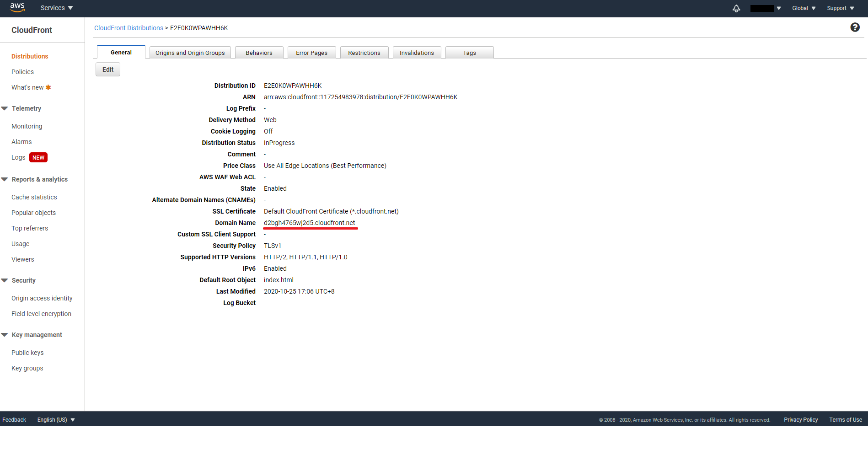Click the AWS logo icon

point(17,8)
